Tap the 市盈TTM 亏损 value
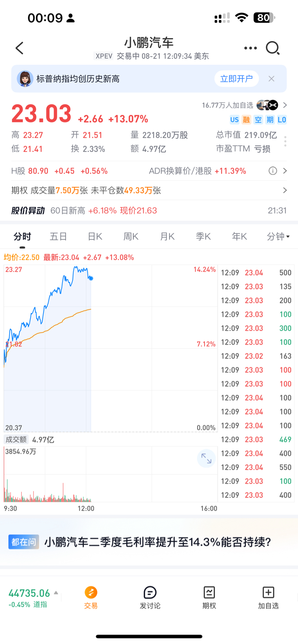Image resolution: width=298 pixels, height=644 pixels. 243,149
